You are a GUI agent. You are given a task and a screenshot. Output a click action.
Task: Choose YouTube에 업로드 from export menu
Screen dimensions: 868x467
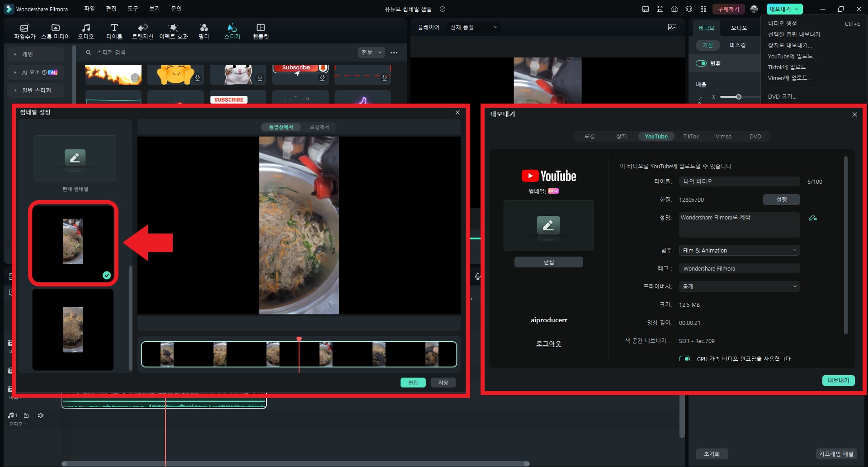[x=793, y=56]
